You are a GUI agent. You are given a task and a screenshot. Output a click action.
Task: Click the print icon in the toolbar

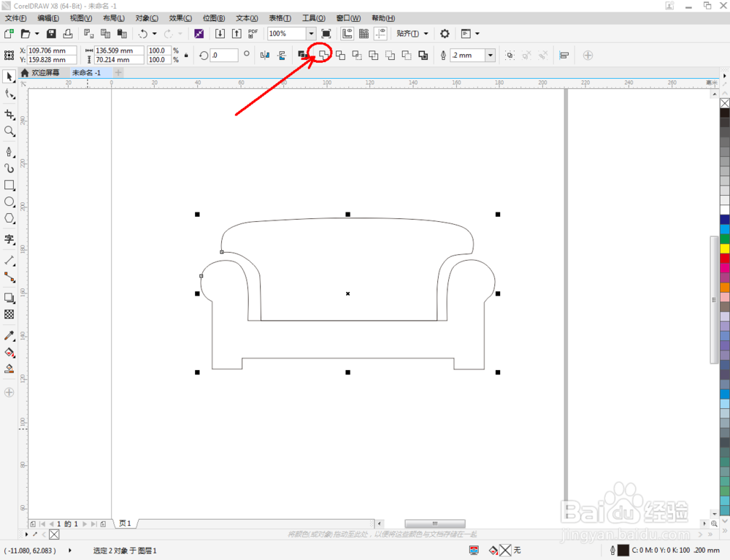[x=68, y=34]
